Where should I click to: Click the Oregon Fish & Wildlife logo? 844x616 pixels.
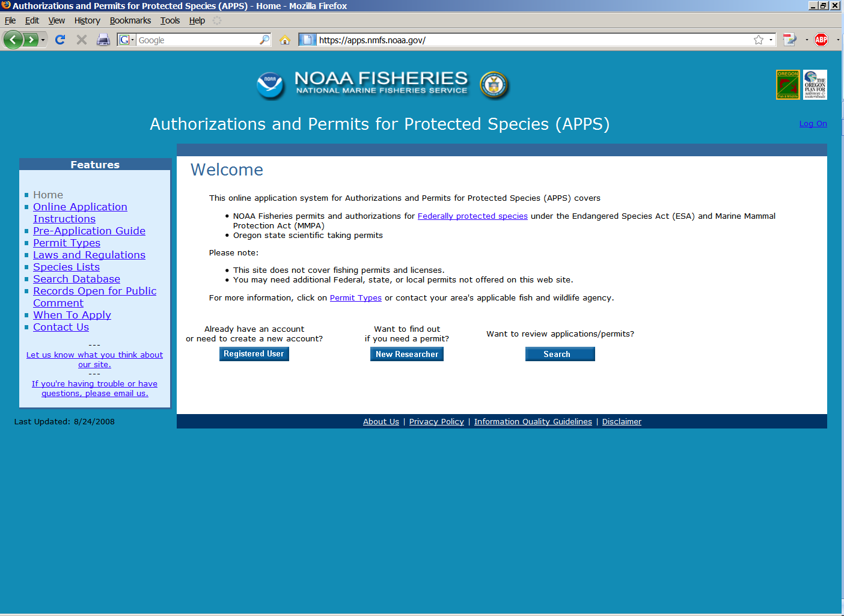[x=788, y=85]
